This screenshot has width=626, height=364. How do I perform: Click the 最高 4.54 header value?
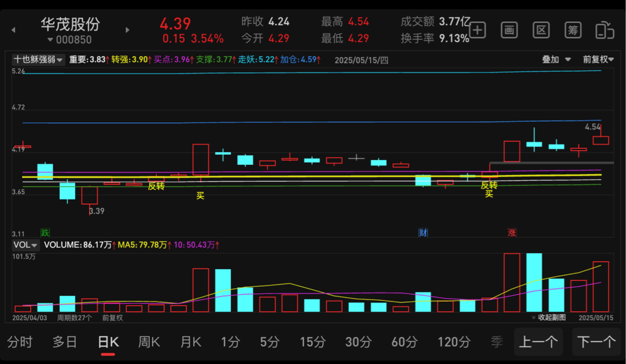click(x=358, y=22)
